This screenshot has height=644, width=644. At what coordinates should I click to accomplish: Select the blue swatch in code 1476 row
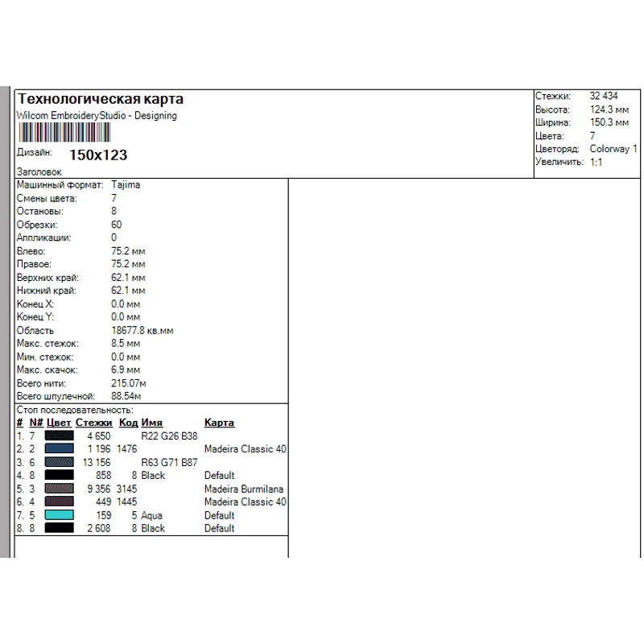click(59, 448)
